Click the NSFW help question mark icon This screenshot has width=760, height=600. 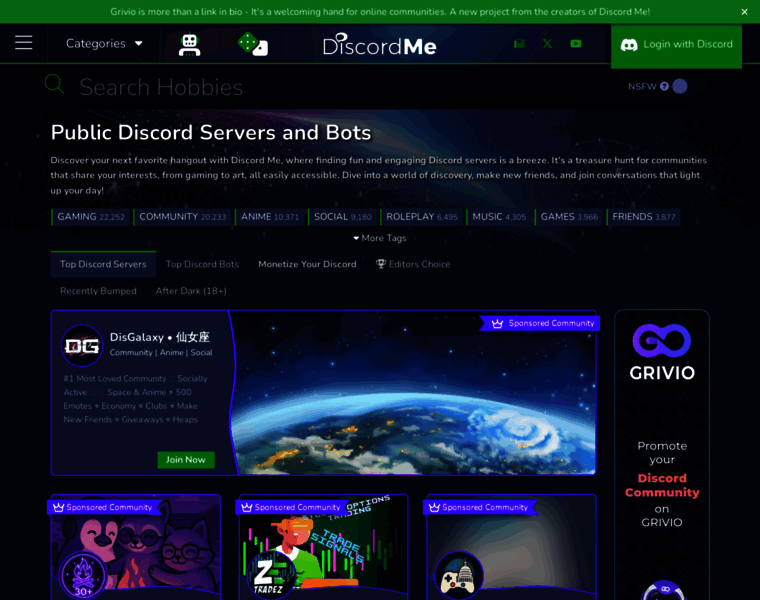pyautogui.click(x=664, y=86)
